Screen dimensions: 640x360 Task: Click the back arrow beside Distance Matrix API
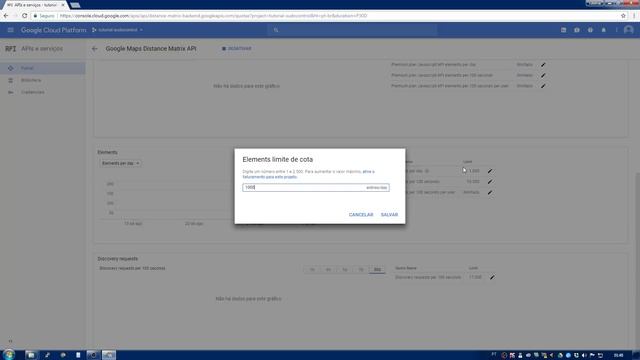95,49
